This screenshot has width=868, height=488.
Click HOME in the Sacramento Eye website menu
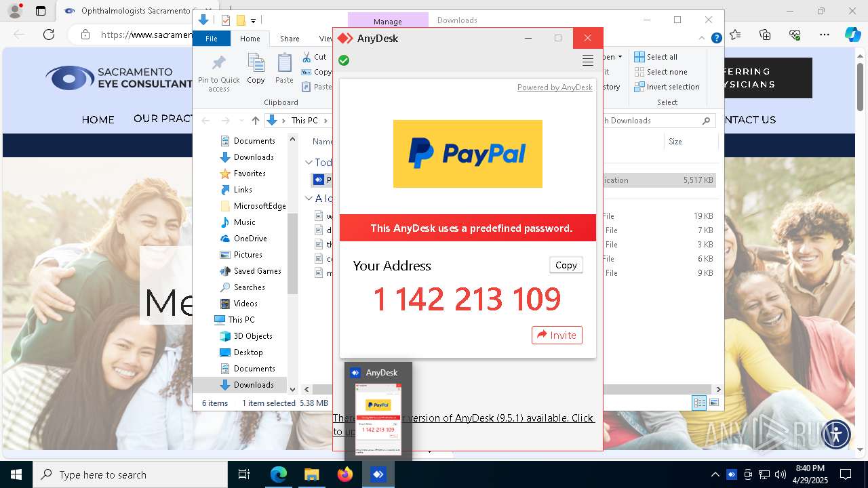tap(98, 119)
